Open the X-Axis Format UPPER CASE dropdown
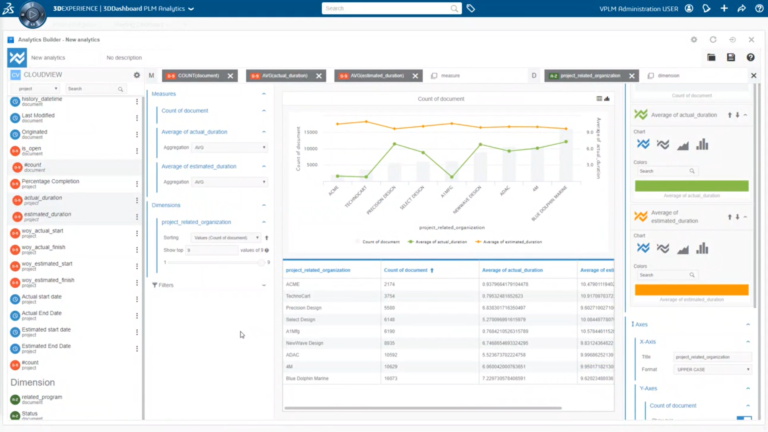768x432 pixels. 713,369
